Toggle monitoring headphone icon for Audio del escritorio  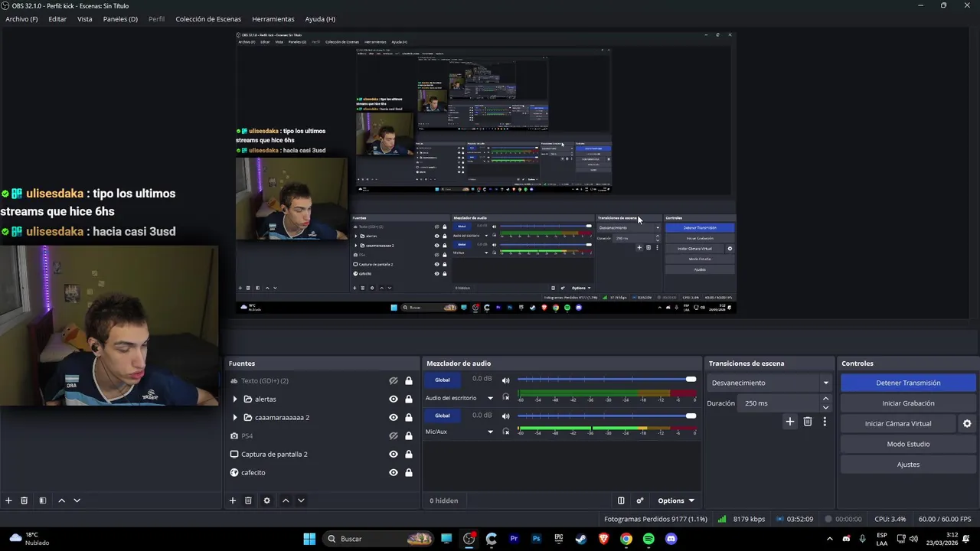[x=505, y=397]
